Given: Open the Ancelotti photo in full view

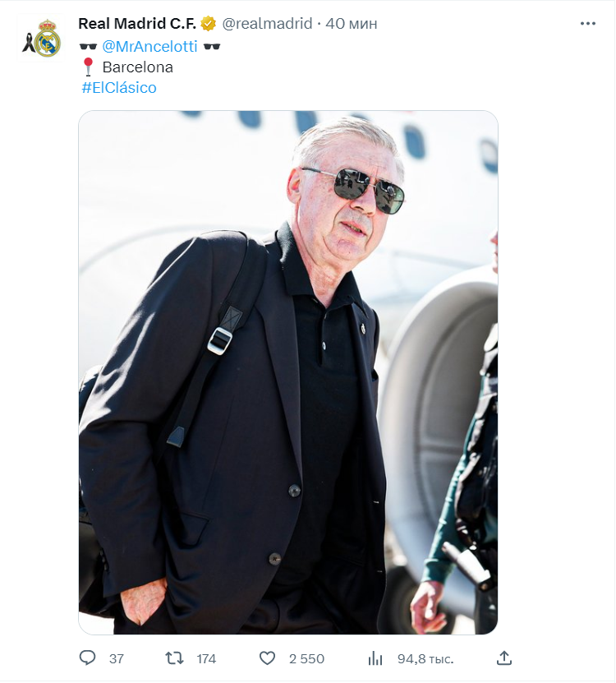Looking at the screenshot, I should click(x=288, y=372).
